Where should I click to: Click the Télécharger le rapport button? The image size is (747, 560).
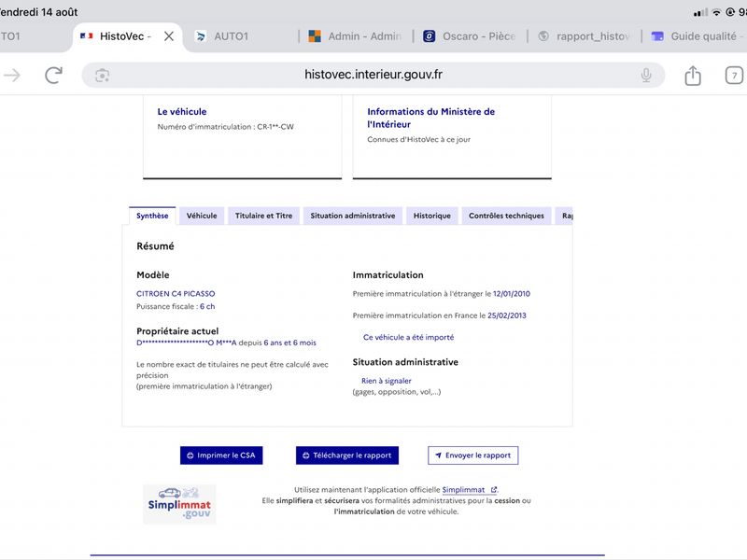[346, 455]
